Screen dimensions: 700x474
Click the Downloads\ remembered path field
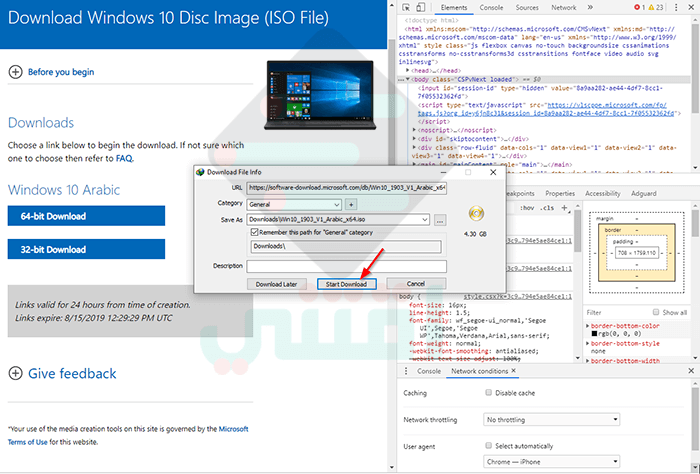[x=346, y=246]
